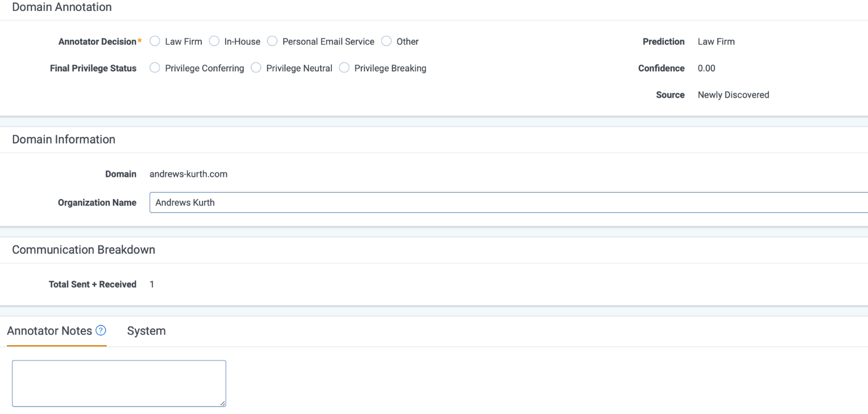Click the domain value andrews-kurth.com

point(189,174)
